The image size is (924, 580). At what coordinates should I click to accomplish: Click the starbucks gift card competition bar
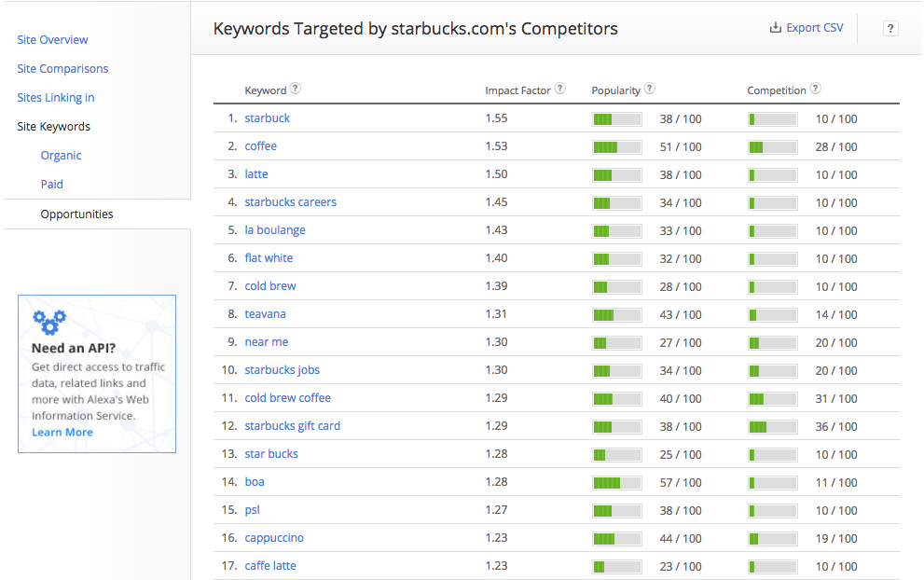click(773, 427)
